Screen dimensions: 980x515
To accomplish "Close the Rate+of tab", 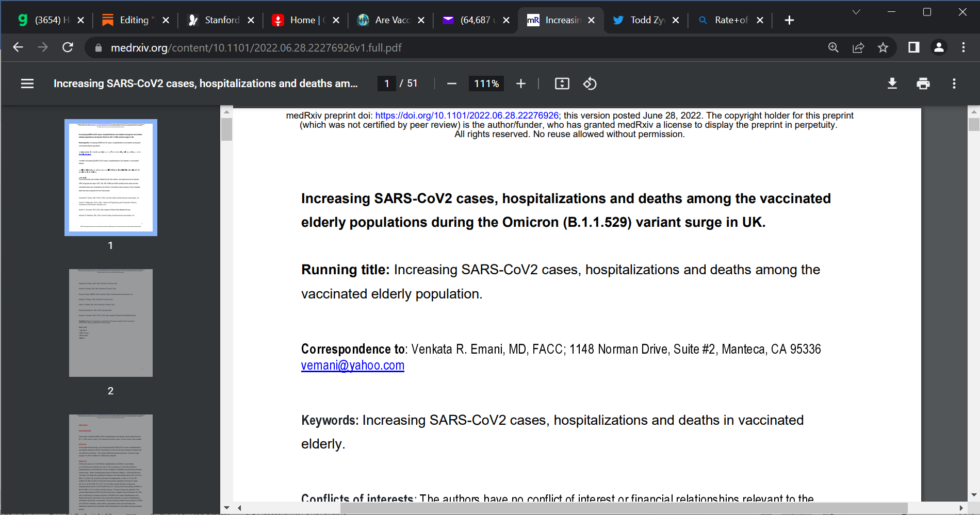I will click(760, 20).
